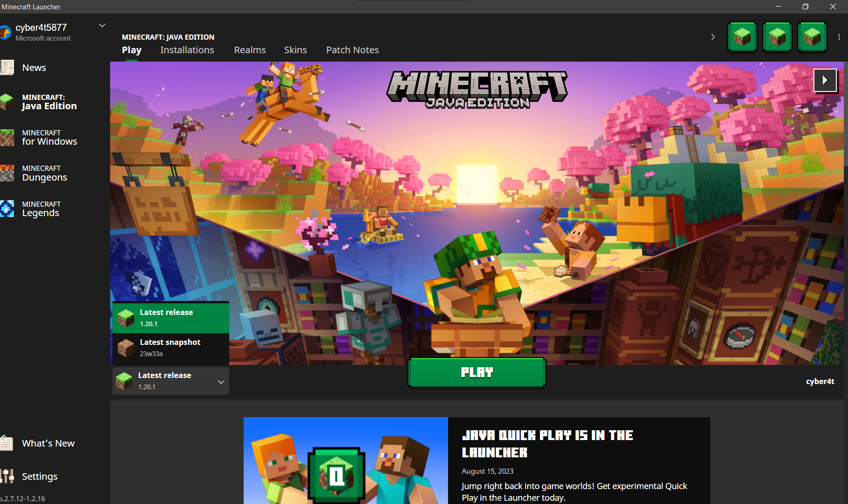Collapse the version selector dropdown
The height and width of the screenshot is (504, 848).
tap(171, 381)
